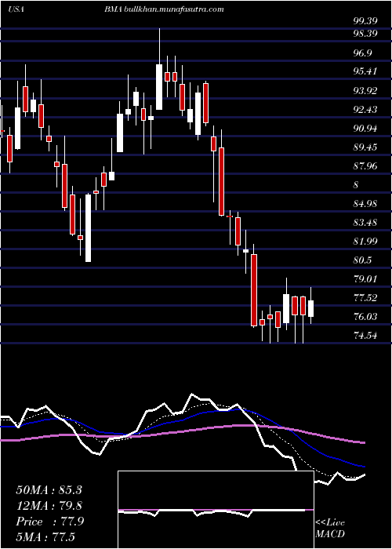Click the 96.9 price axis label
392x549 pixels.
click(362, 53)
